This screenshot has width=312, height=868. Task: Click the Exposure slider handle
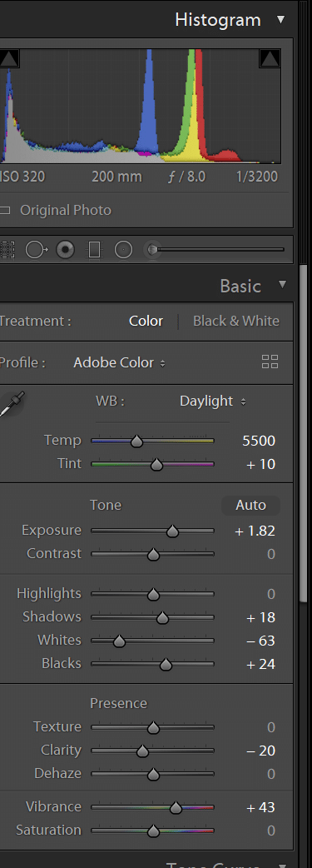point(172,531)
